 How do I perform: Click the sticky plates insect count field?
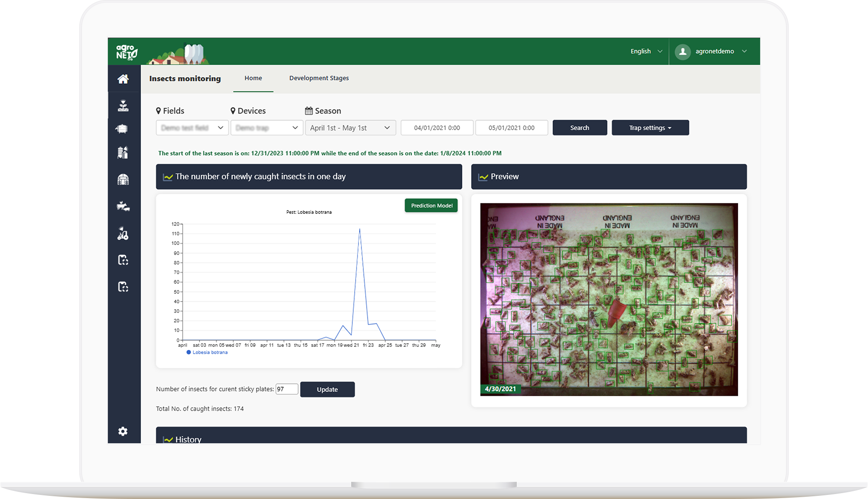pyautogui.click(x=287, y=389)
